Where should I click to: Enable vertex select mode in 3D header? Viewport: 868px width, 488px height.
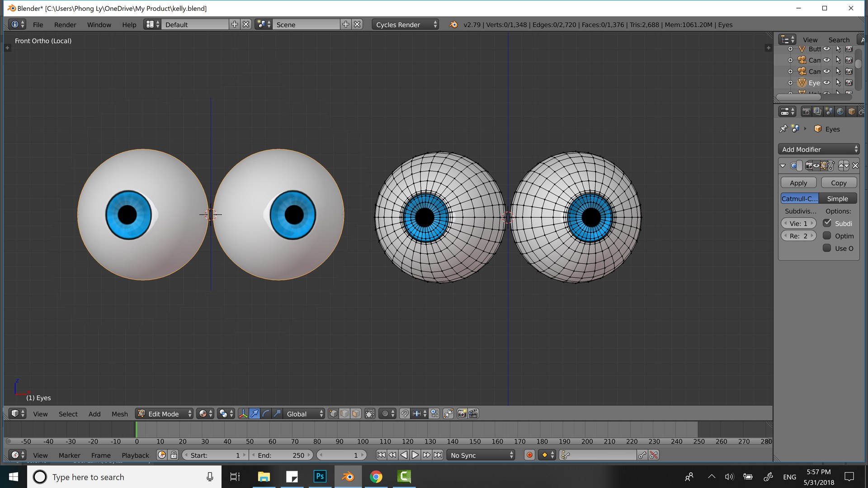333,413
